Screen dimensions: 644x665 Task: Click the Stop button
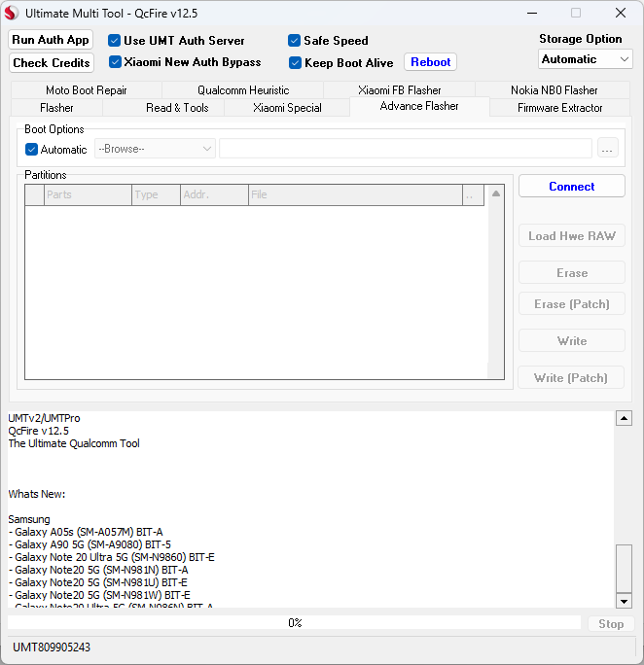[611, 624]
